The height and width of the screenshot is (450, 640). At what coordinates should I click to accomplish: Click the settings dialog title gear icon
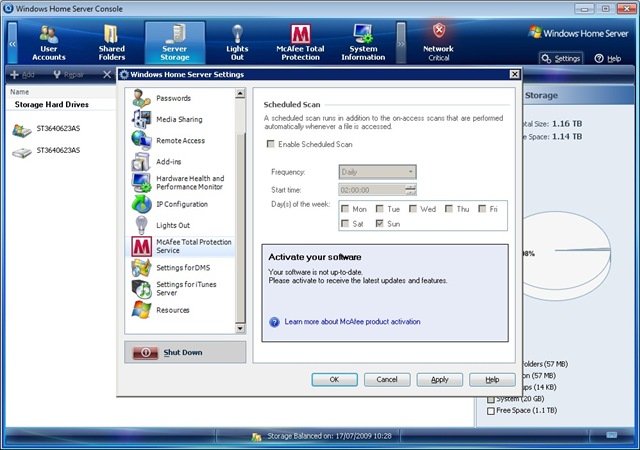click(124, 74)
